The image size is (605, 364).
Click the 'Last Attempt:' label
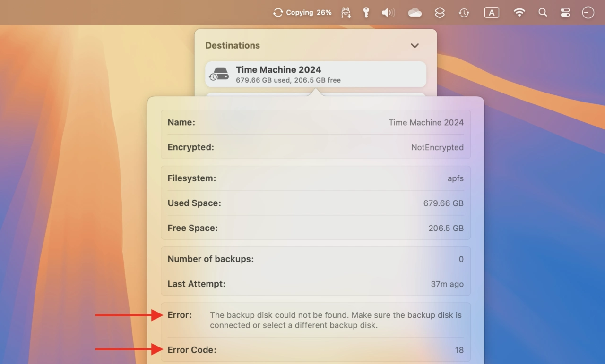tap(196, 284)
